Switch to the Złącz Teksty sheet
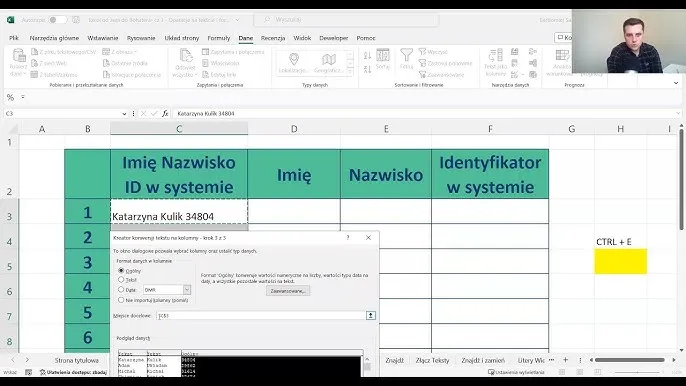Image resolution: width=686 pixels, height=386 pixels. coord(432,360)
